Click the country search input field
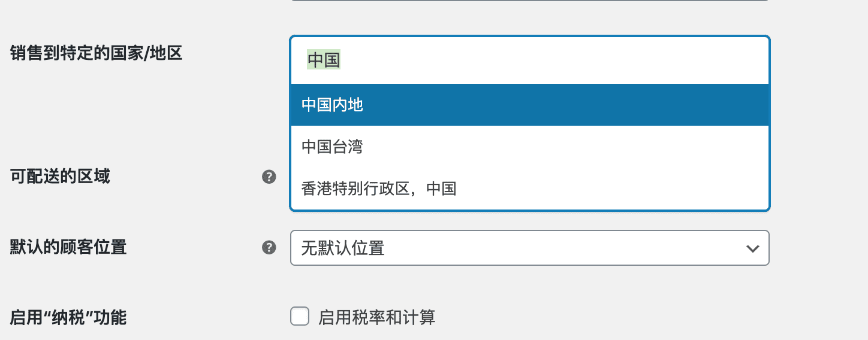Image resolution: width=868 pixels, height=340 pixels. [529, 60]
